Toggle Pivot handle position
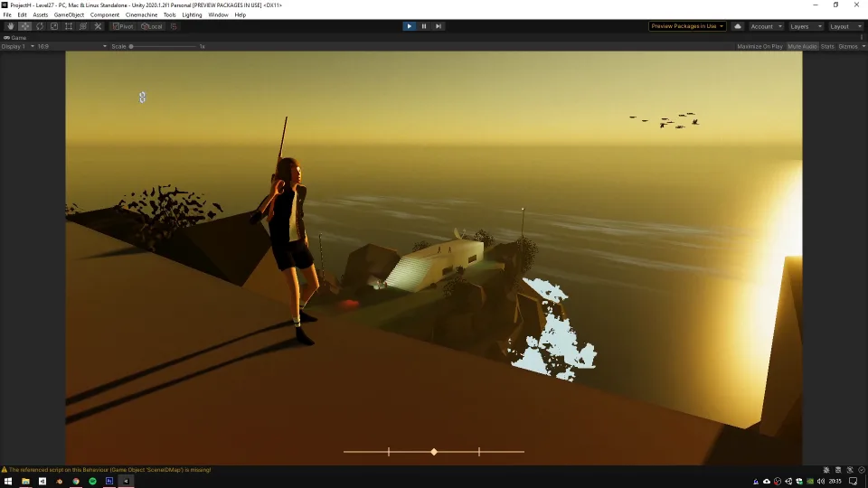The image size is (868, 488). pos(123,26)
